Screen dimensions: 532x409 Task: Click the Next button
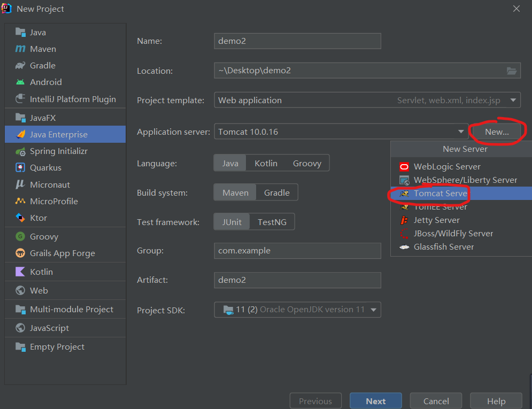[375, 401]
